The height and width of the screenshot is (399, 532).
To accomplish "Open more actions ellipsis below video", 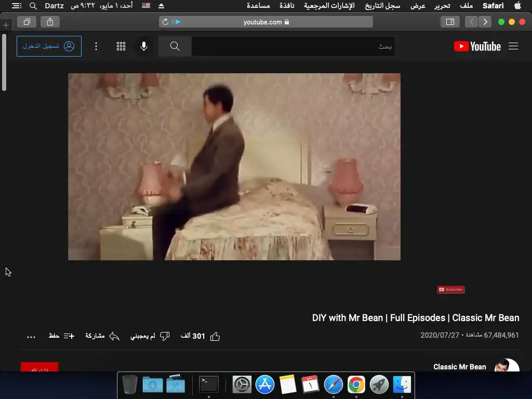I will pos(31,337).
